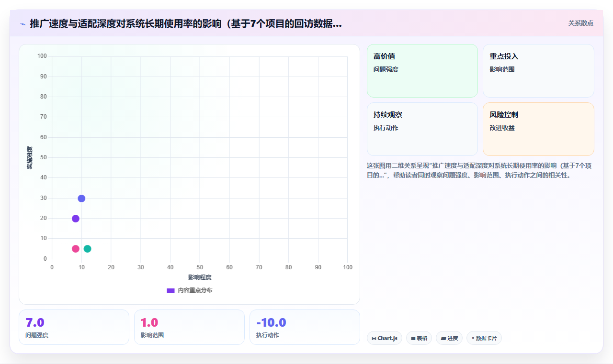Screen dimensions: 613x364
Task: Click the 7.0 问题强度 stat card
Action: 74,327
